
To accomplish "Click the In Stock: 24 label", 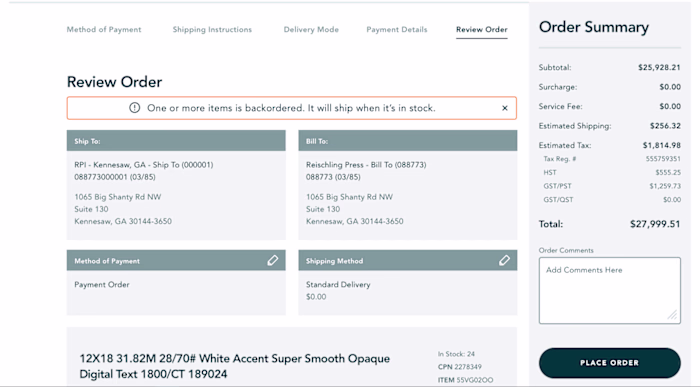I will click(456, 354).
